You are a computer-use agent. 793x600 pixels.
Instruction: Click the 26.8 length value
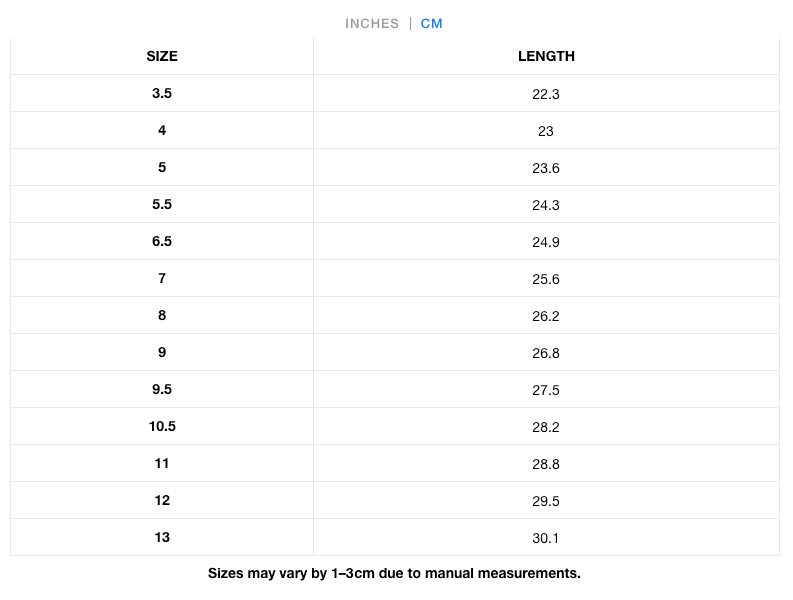tap(546, 353)
